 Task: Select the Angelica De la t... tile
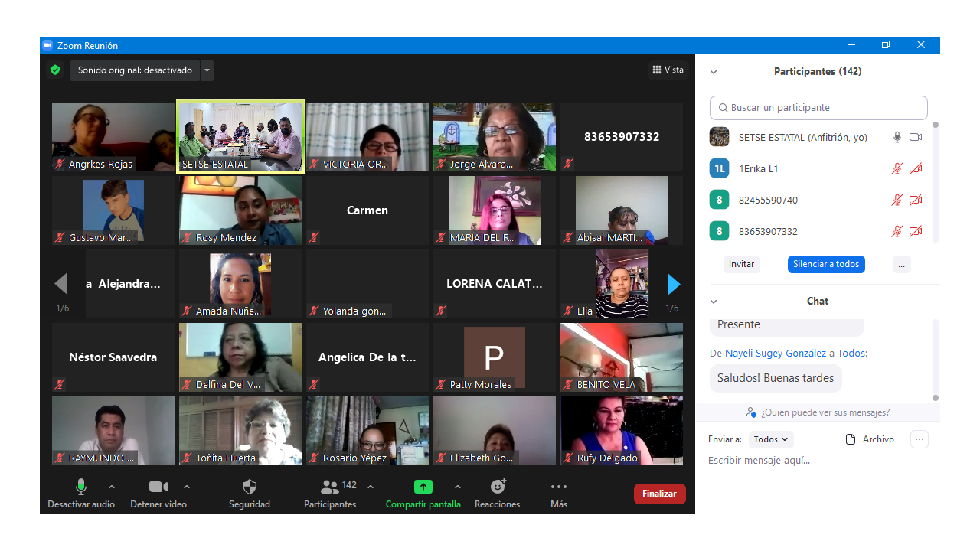pyautogui.click(x=367, y=357)
